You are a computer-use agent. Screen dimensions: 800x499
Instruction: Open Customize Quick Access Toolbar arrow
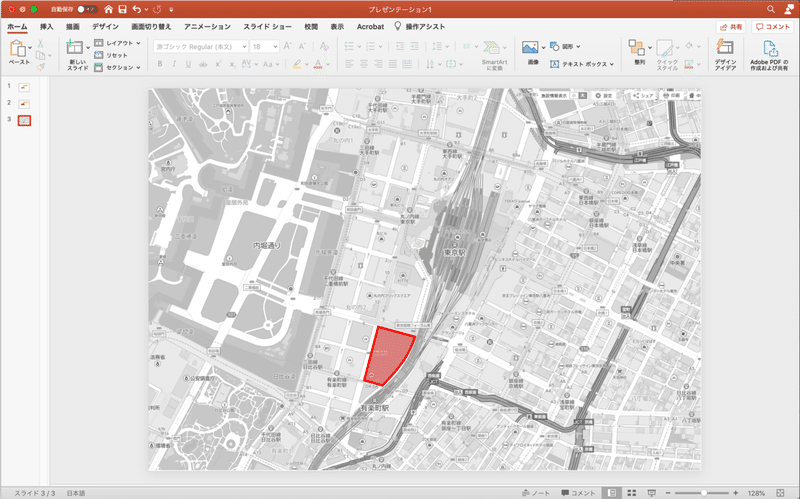click(x=171, y=9)
